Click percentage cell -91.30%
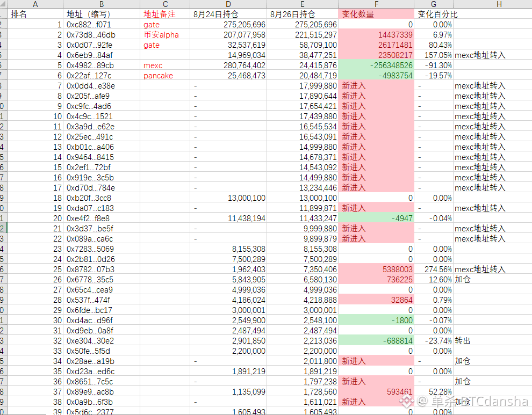Image resolution: width=532 pixels, height=415 pixels. [x=434, y=65]
